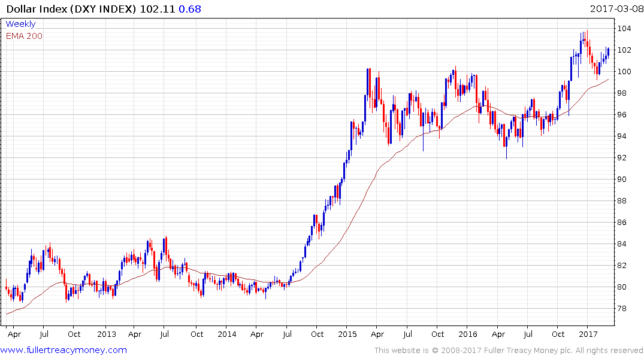Open the www.fullertreacymoney.com link
This screenshot has height=359, width=644.
click(64, 350)
